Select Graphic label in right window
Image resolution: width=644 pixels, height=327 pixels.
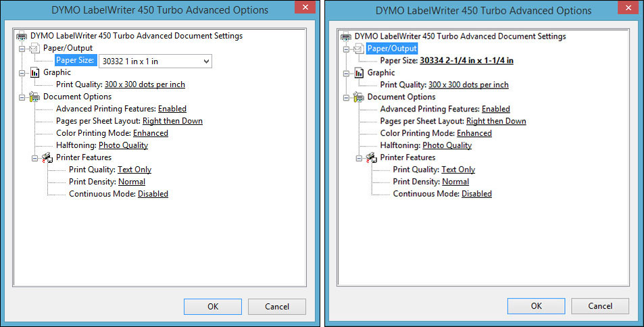[x=381, y=73]
